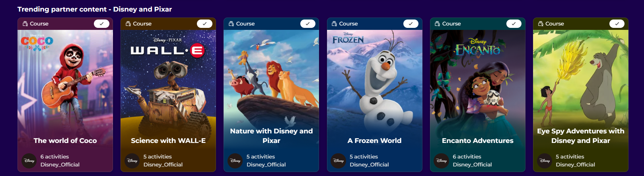
Task: Open Disney_Official link on Eye Spy card
Action: (575, 164)
